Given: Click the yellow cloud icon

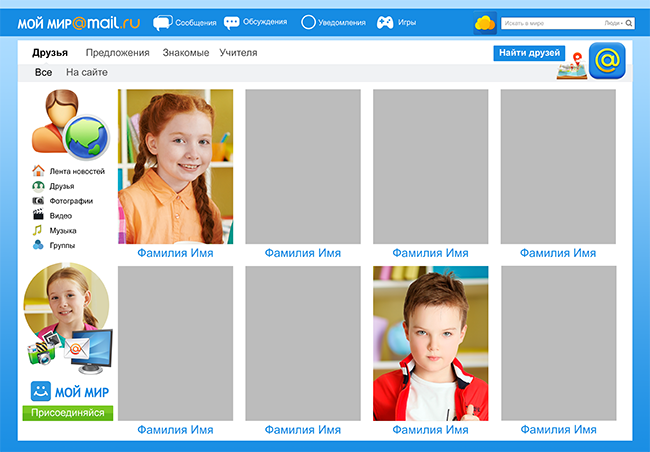Looking at the screenshot, I should tap(485, 22).
